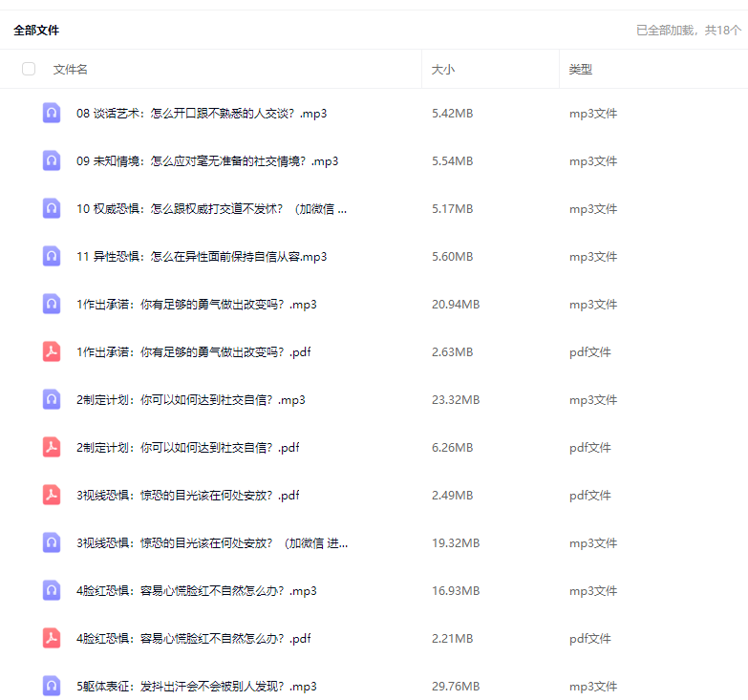Sort the list by 文件名 column header

point(71,70)
